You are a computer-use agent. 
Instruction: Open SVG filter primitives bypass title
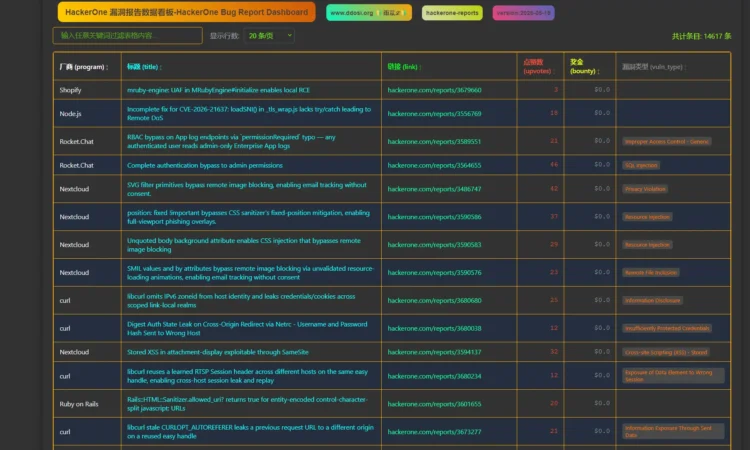point(247,189)
